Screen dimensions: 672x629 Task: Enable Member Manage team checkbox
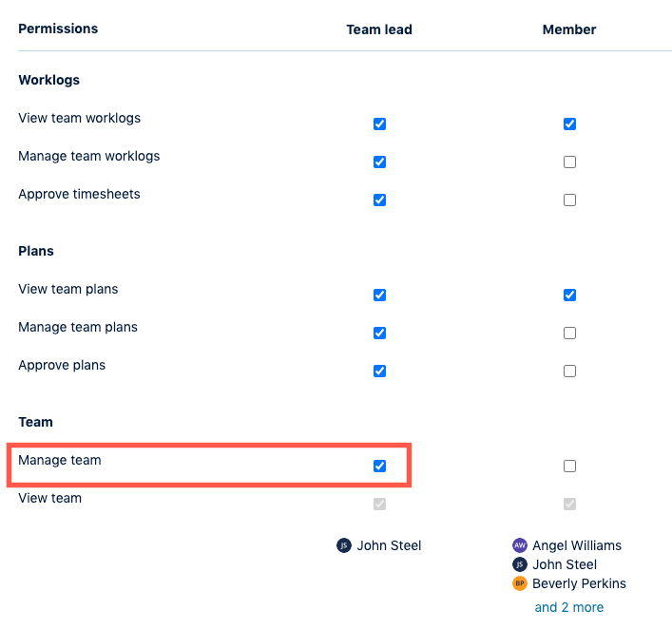[x=569, y=467]
